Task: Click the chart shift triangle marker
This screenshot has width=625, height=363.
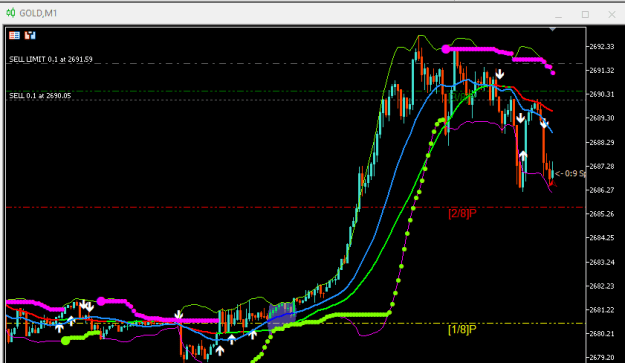Action: (552, 29)
